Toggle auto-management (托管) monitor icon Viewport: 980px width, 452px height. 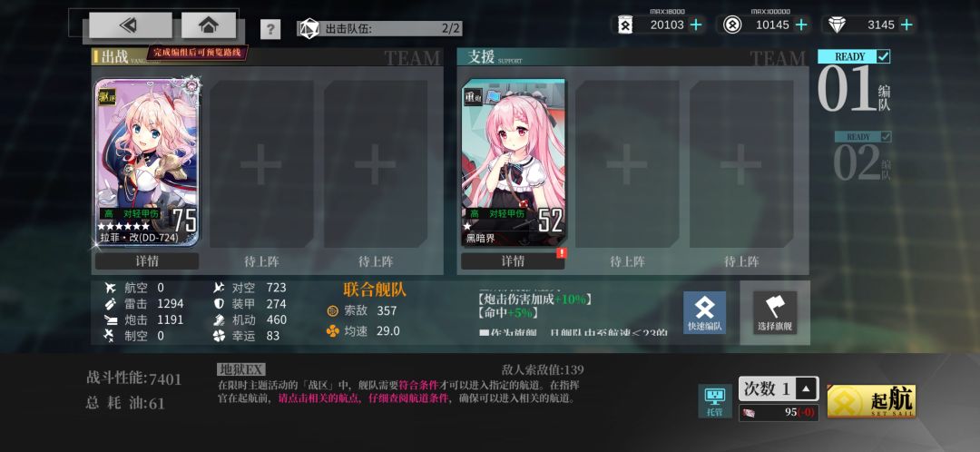click(714, 401)
